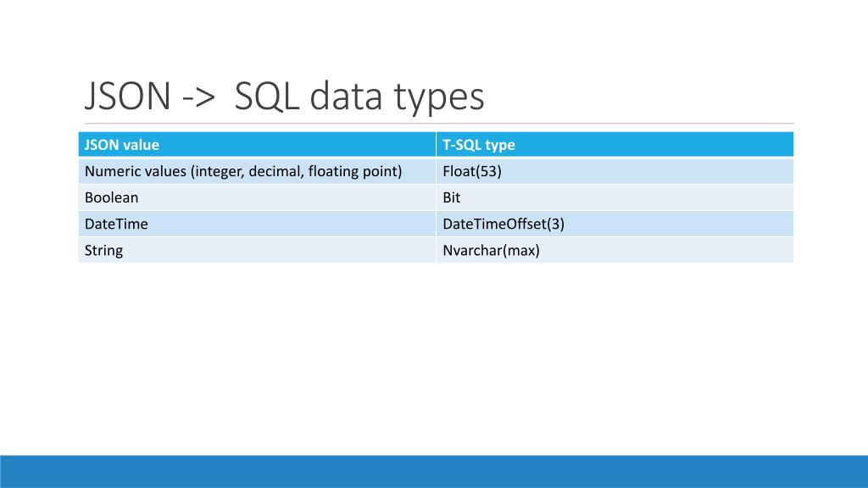
Task: Click the 'Numeric values' table cell
Action: [136, 171]
